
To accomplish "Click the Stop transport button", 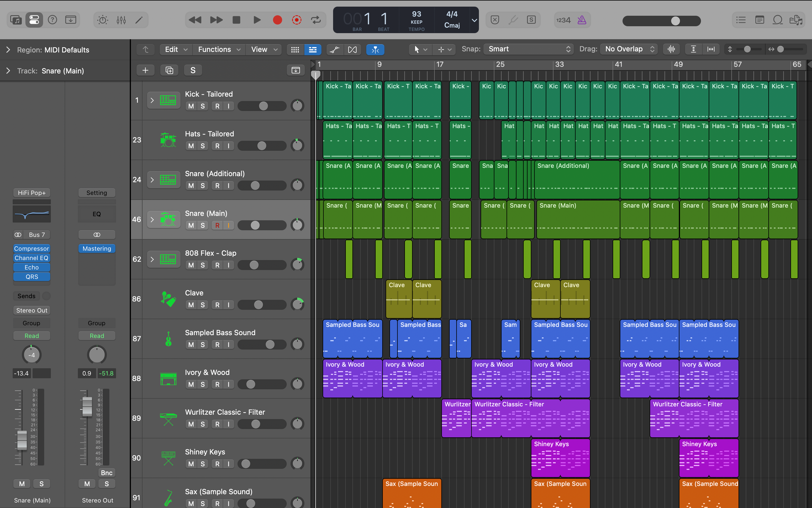I will 236,20.
